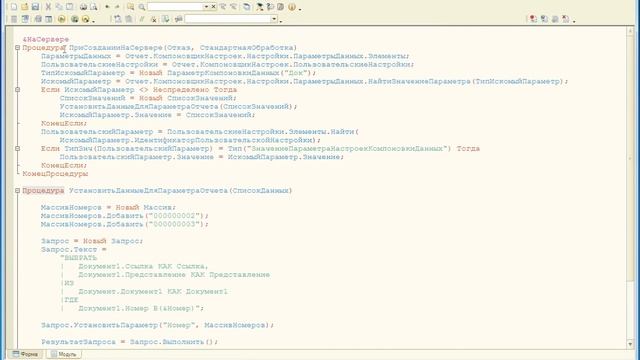640x360 pixels.
Task: Click the 'РезультатЗапроса = Запрос.Выполнить()' line
Action: coord(129,342)
